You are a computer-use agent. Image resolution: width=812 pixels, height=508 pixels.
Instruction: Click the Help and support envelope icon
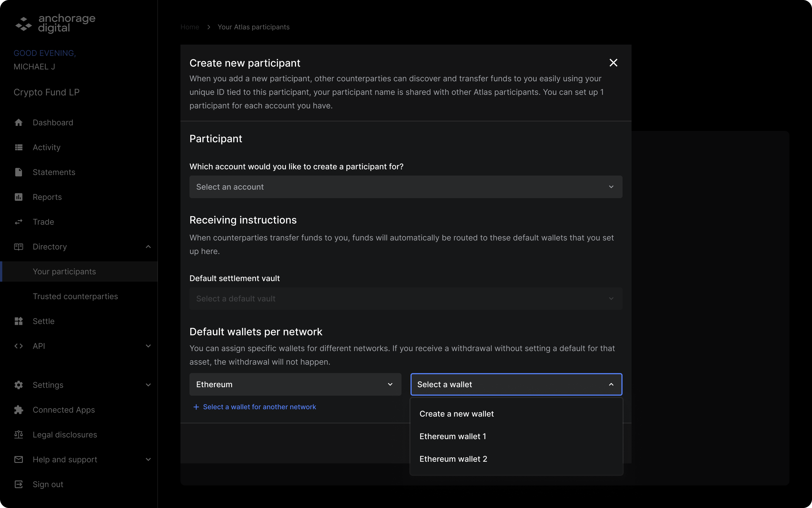18,459
